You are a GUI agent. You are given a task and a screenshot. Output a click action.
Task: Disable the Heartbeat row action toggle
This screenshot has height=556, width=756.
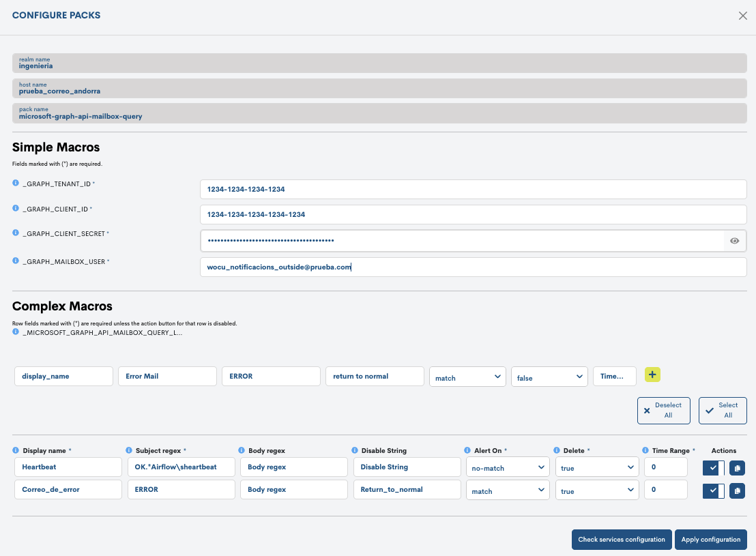[x=713, y=467]
